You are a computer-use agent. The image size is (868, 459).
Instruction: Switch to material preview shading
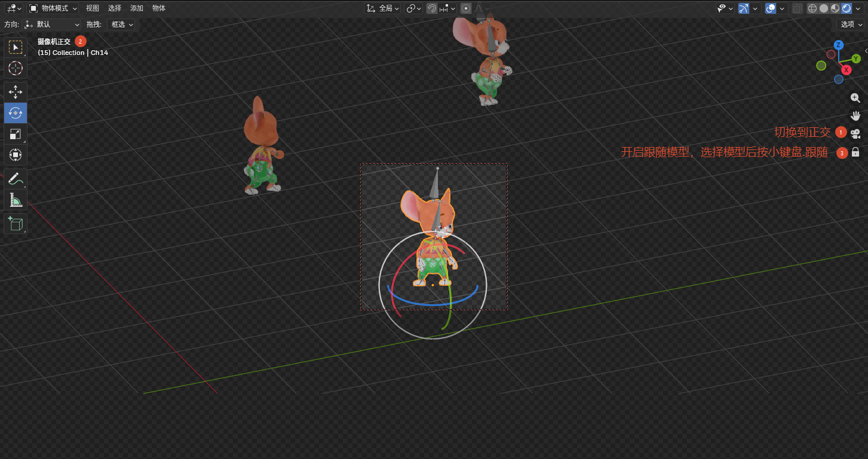pyautogui.click(x=835, y=8)
